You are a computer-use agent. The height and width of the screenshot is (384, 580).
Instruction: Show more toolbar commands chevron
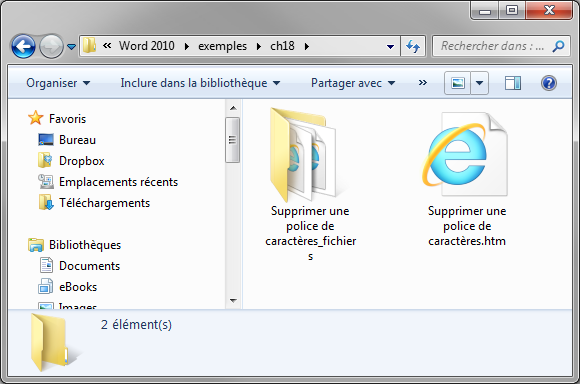pos(423,82)
